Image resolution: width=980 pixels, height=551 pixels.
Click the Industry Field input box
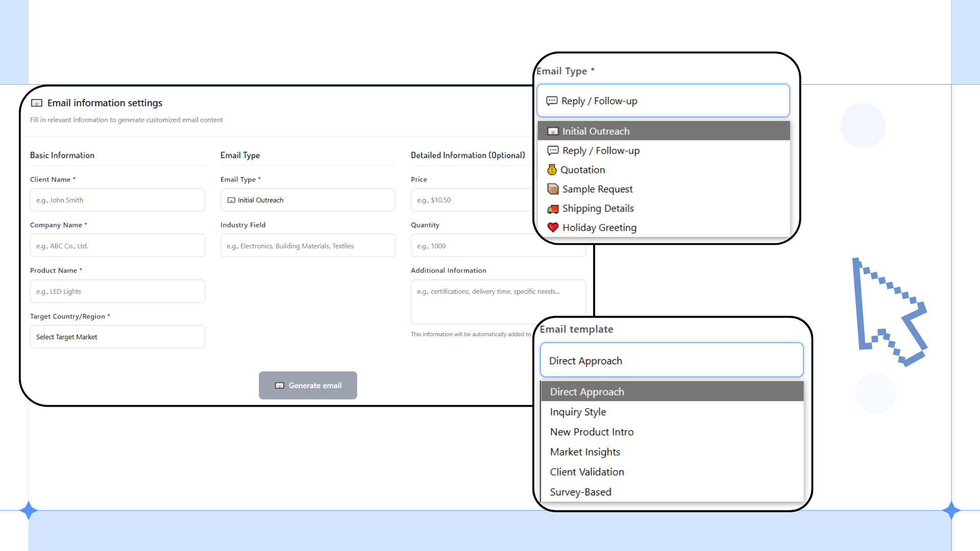[x=308, y=246]
